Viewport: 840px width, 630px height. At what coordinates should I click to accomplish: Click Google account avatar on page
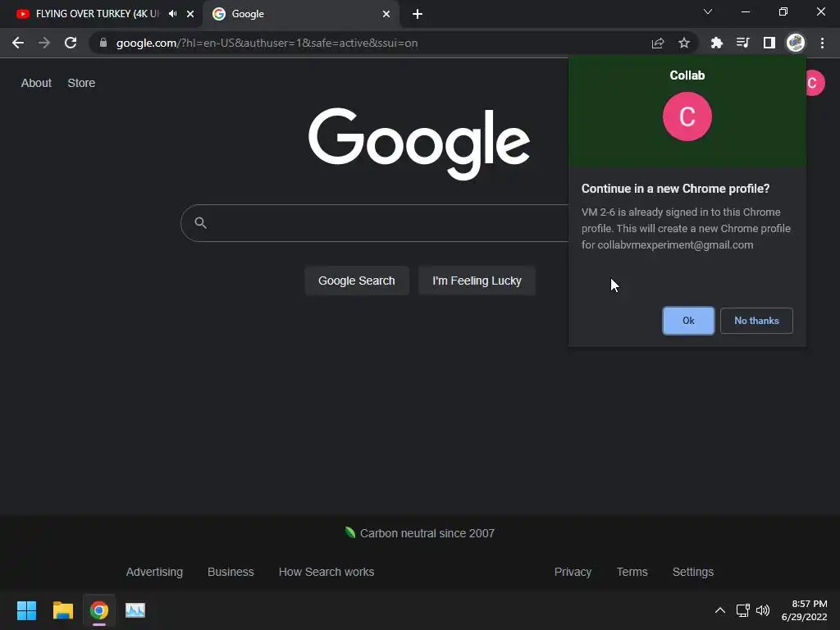[x=814, y=83]
